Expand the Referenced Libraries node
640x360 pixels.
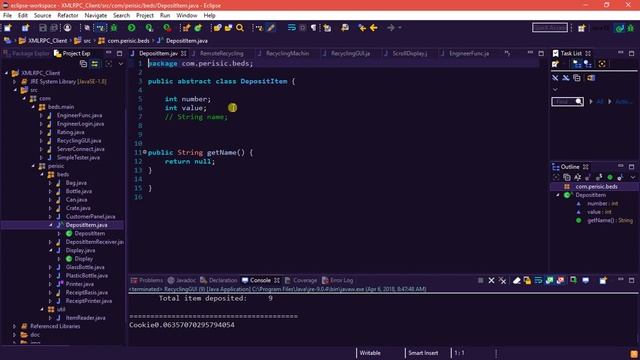pos(15,326)
